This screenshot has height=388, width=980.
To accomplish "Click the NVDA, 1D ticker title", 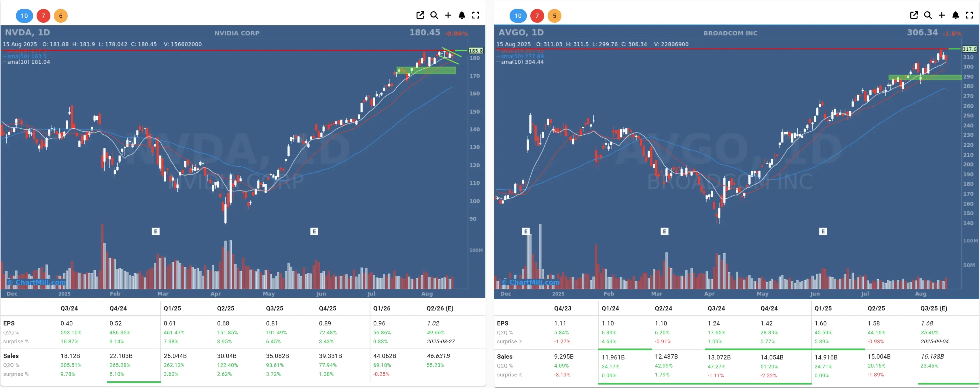I will coord(27,32).
